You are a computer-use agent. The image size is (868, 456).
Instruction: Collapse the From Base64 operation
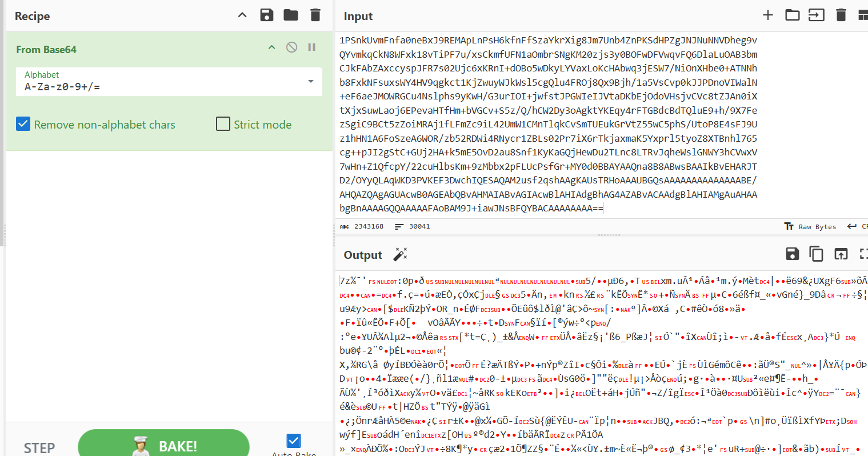272,47
